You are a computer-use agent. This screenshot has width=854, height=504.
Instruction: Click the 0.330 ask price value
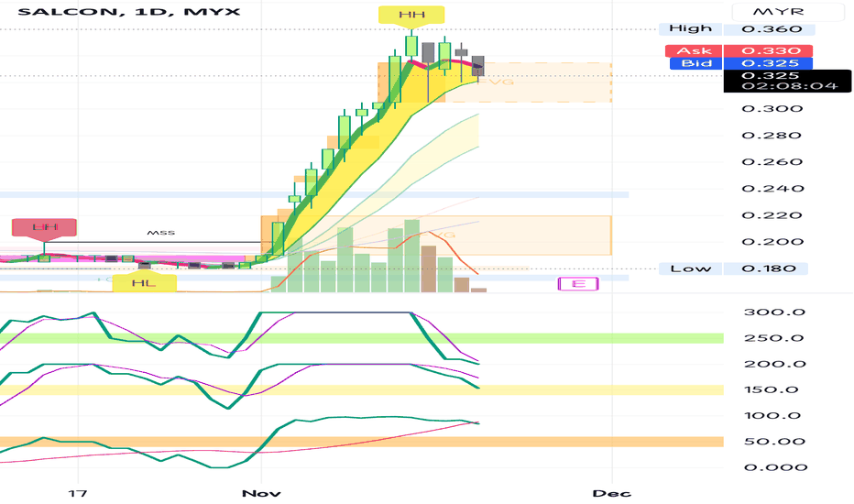click(x=768, y=50)
